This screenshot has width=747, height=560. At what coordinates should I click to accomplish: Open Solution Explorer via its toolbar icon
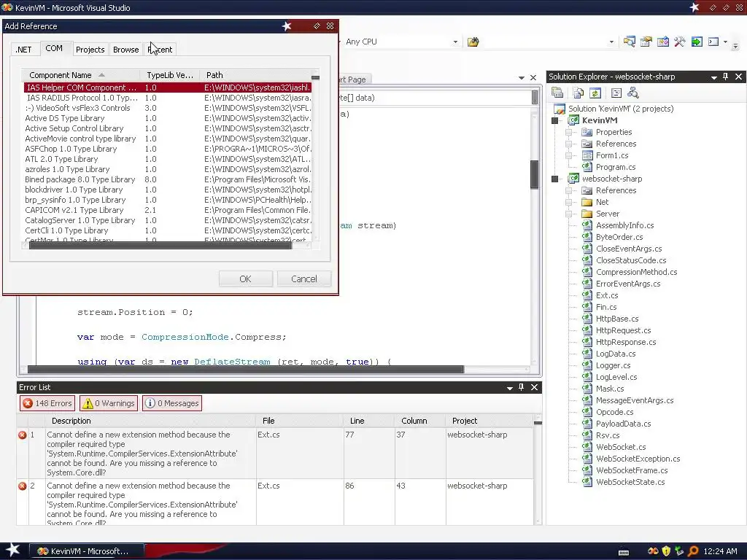[629, 42]
